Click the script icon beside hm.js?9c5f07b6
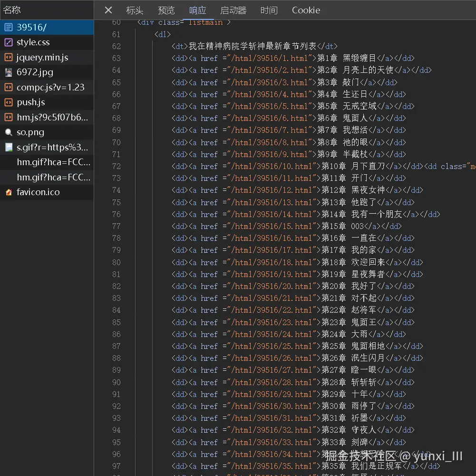This screenshot has height=476, width=476. click(9, 117)
